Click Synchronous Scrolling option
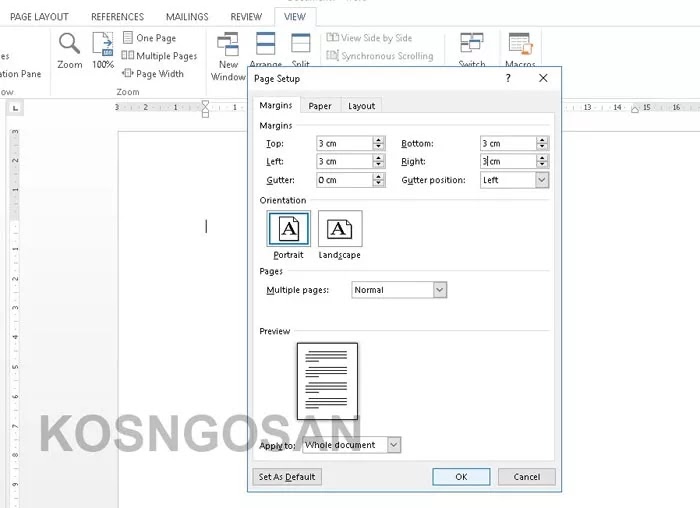Screen dimensions: 700x508 click(380, 56)
